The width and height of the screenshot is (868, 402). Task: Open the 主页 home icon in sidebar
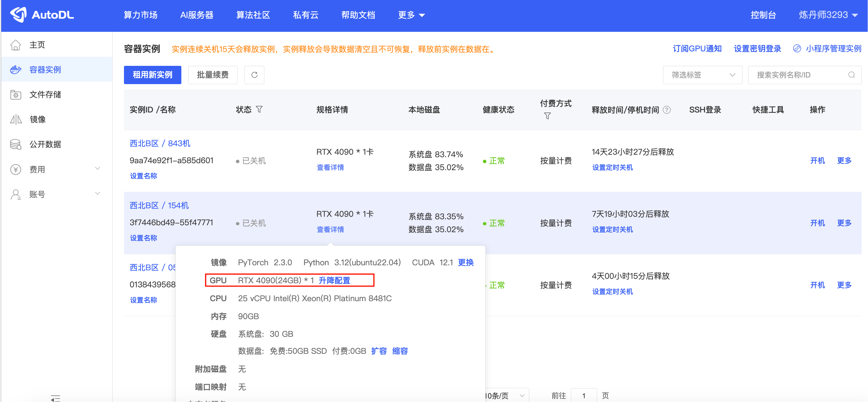pos(15,45)
